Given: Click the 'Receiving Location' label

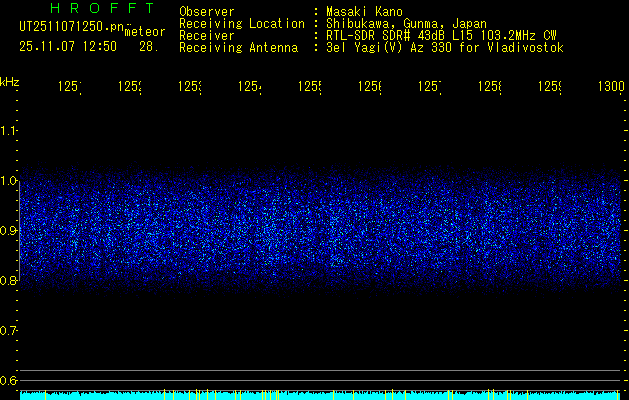Looking at the screenshot, I should [x=242, y=24].
